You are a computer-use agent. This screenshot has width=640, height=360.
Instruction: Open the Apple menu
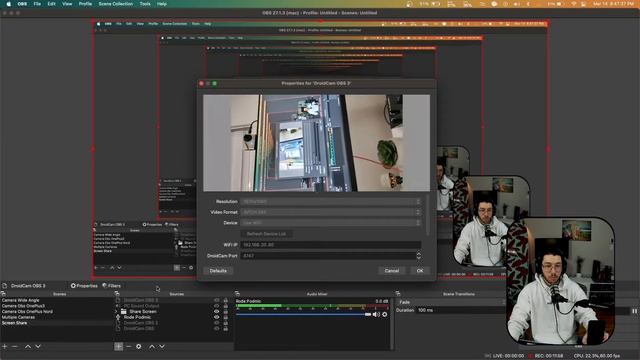pyautogui.click(x=9, y=4)
